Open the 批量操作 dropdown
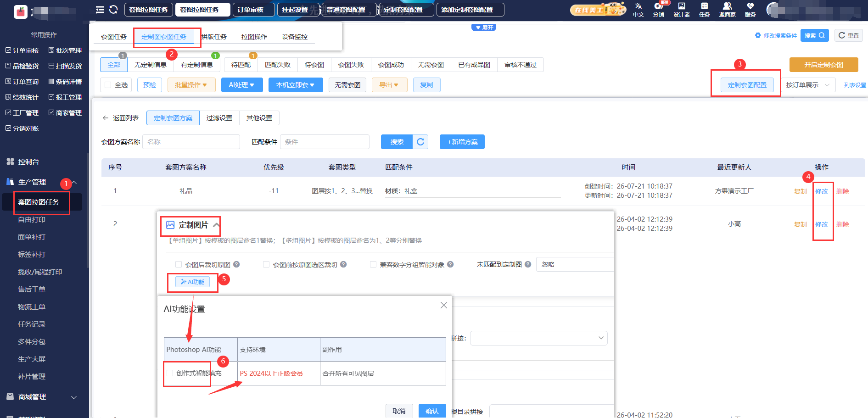This screenshot has width=868, height=418. (x=191, y=85)
